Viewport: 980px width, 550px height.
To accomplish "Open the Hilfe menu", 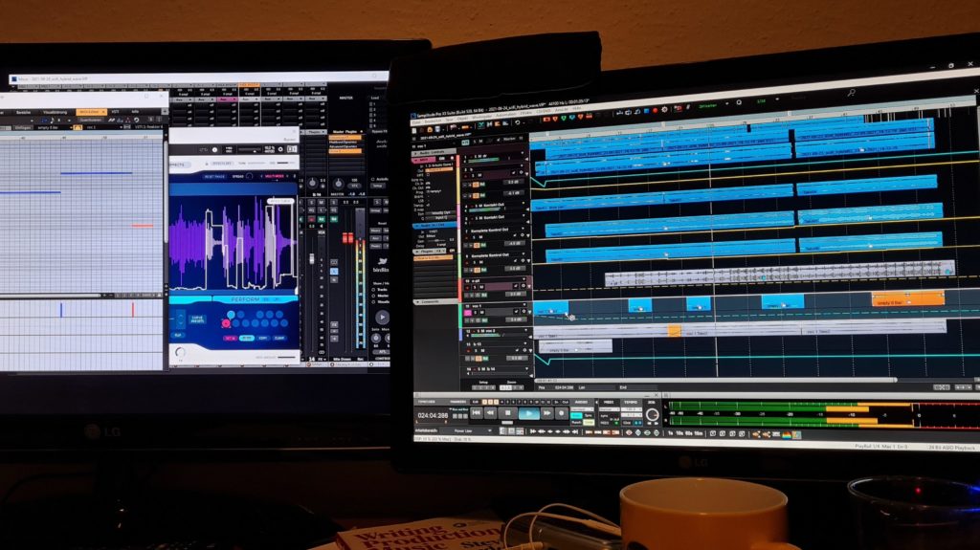I will [x=577, y=109].
